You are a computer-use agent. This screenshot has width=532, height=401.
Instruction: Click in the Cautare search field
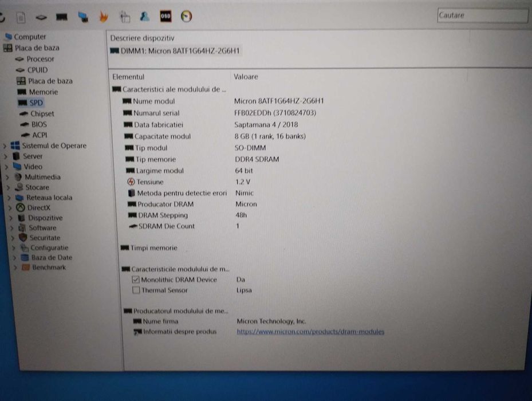pyautogui.click(x=482, y=15)
